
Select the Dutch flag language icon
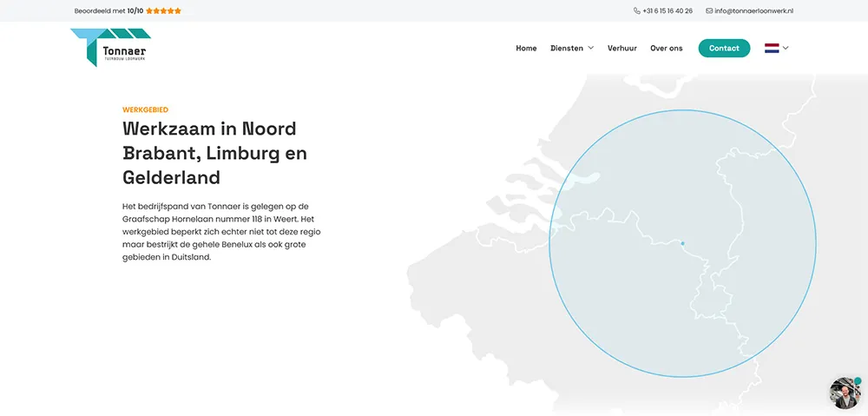coord(772,49)
